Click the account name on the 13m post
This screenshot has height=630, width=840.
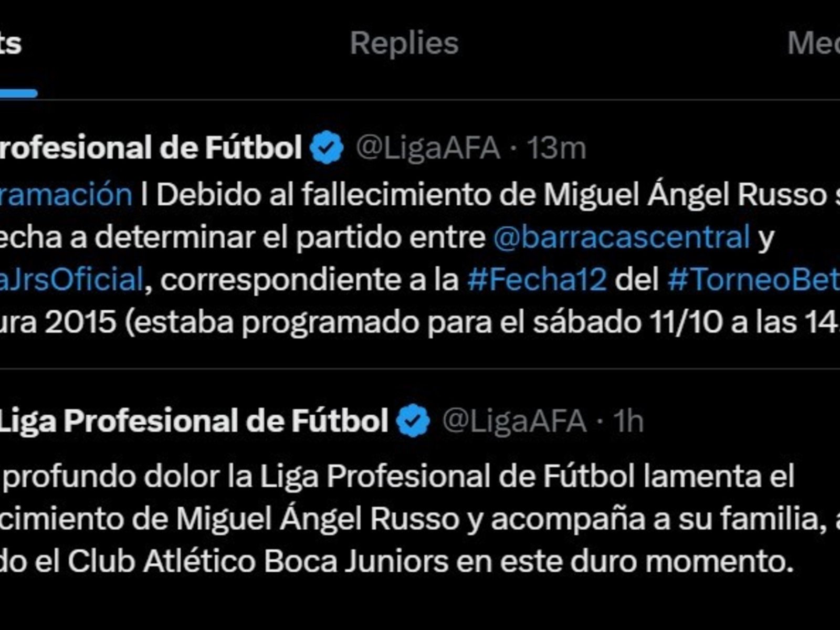[150, 148]
